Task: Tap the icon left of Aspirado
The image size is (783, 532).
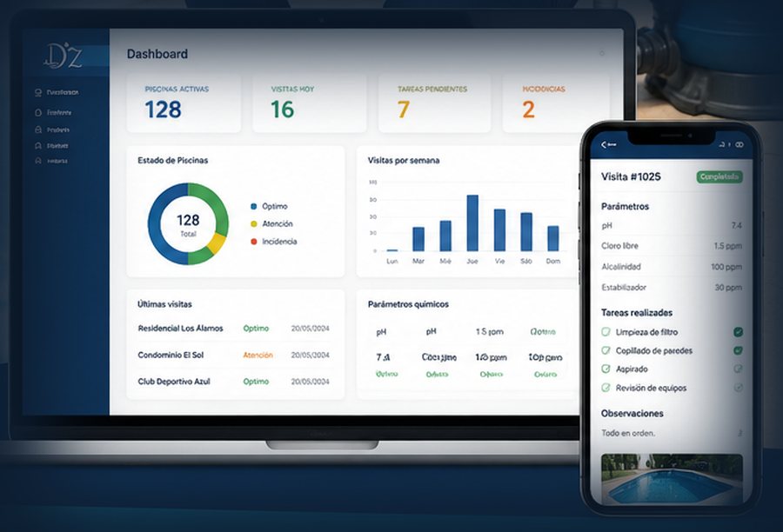Action: click(606, 369)
